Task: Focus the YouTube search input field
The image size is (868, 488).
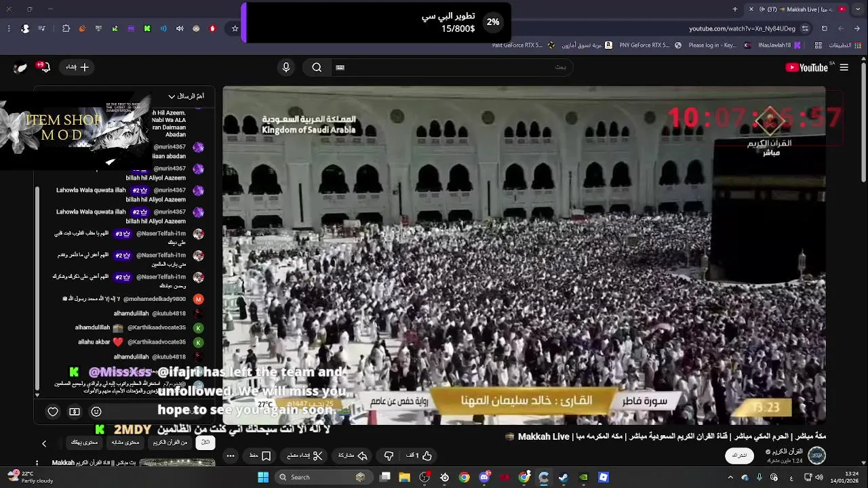Action: 451,67
